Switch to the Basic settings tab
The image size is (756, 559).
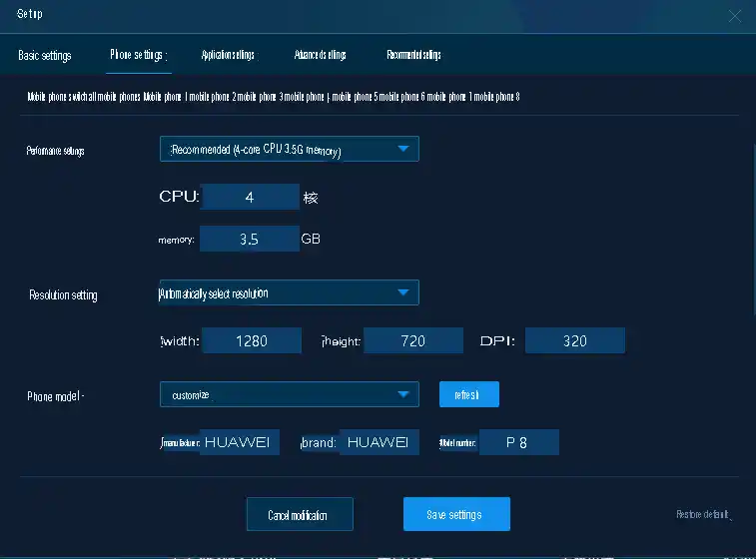(45, 55)
